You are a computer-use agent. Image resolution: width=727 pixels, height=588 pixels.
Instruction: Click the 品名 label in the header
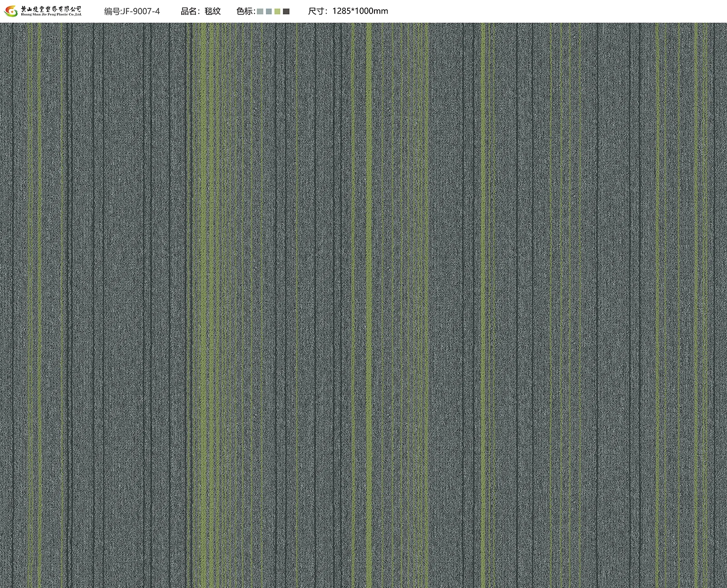pyautogui.click(x=189, y=11)
